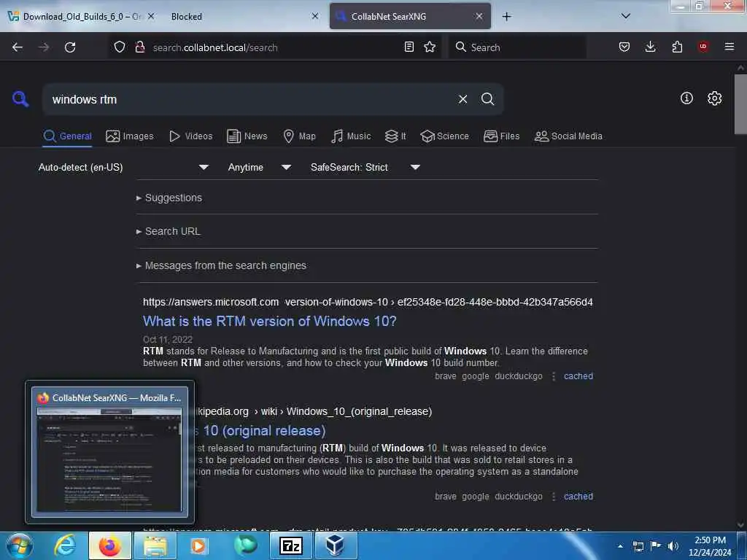Close the Blocked tab
The image size is (747, 560).
315,16
